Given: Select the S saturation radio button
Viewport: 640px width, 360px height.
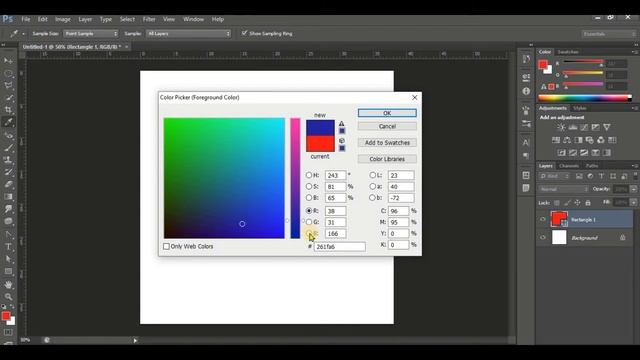Looking at the screenshot, I should [x=309, y=187].
